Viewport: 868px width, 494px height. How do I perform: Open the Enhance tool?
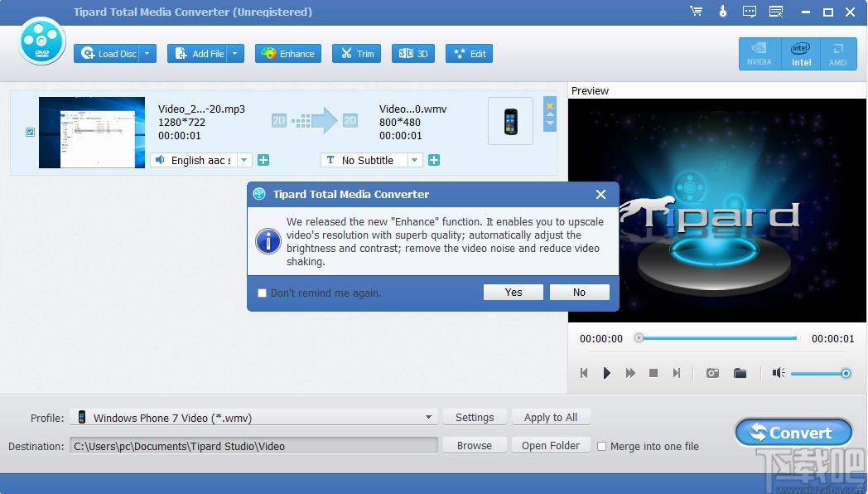(288, 54)
